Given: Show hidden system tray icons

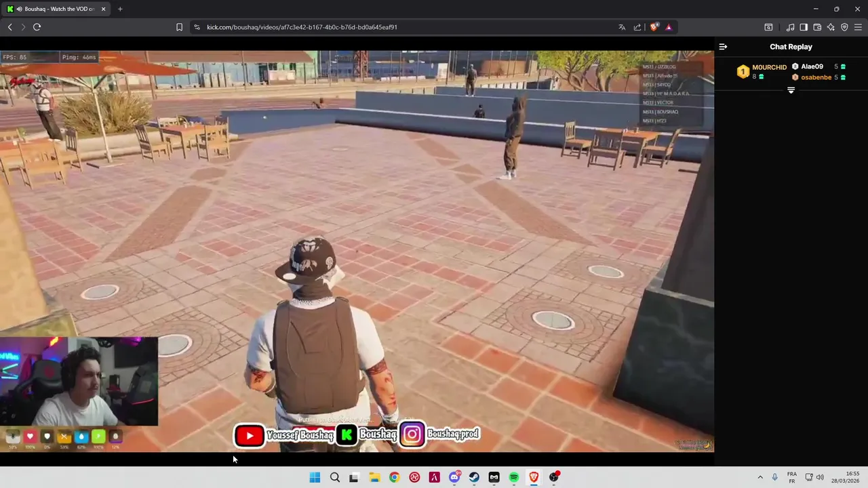Looking at the screenshot, I should 760,477.
